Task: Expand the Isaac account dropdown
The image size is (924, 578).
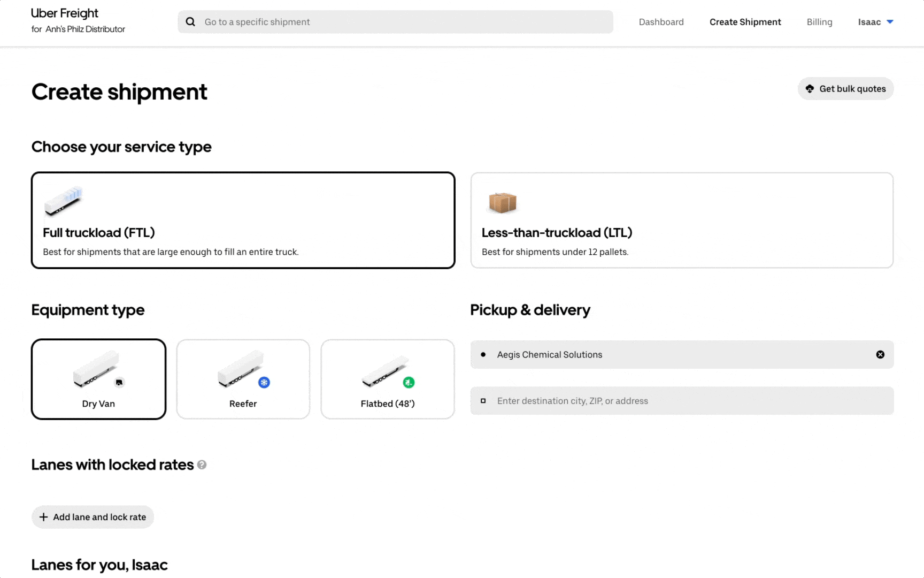Action: [875, 22]
